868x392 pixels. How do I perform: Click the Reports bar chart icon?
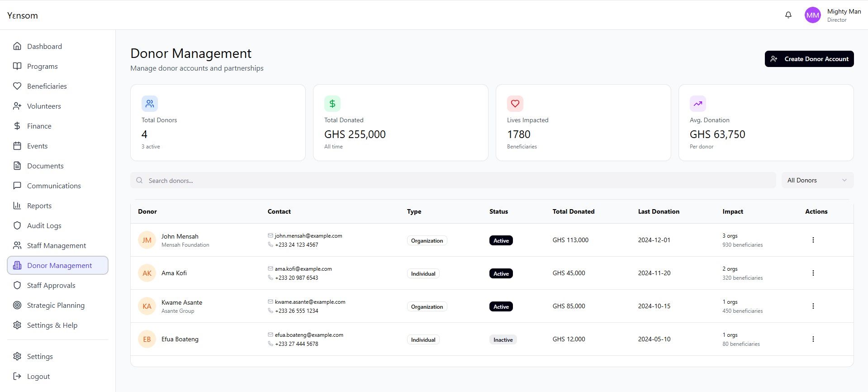[17, 206]
